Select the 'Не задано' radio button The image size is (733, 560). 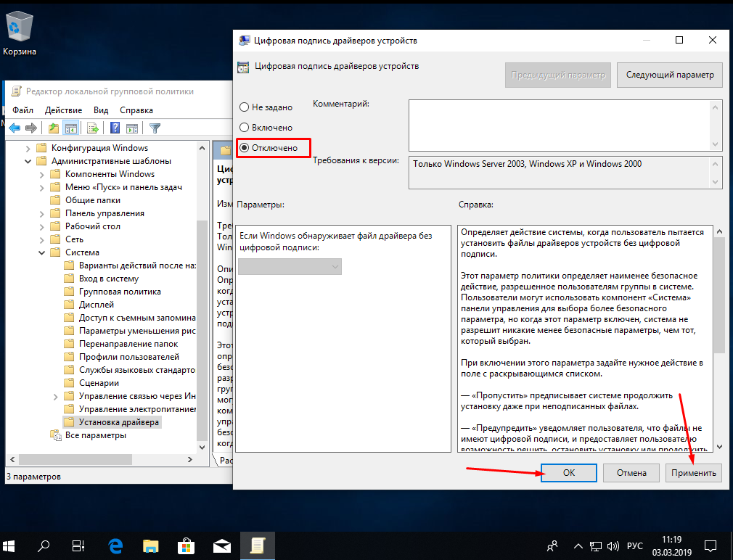click(244, 107)
